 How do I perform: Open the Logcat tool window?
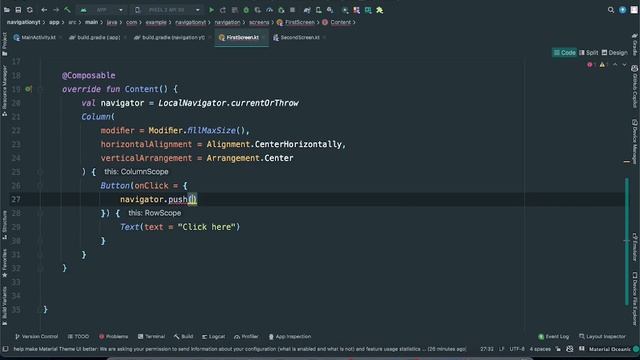click(x=213, y=337)
